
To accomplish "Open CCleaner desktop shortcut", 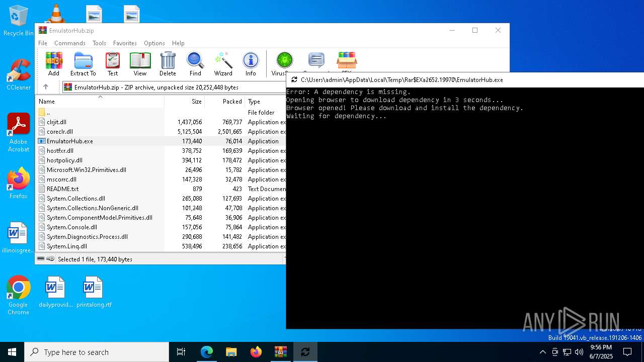I will tap(19, 75).
